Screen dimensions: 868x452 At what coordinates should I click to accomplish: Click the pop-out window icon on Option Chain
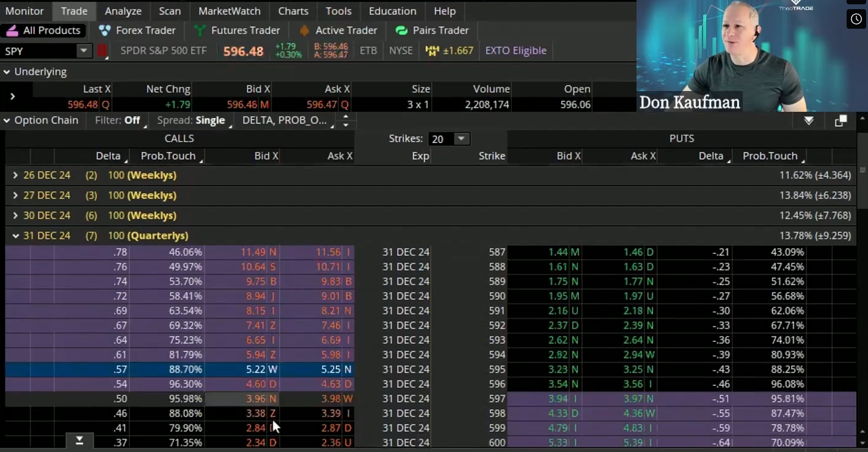coord(841,121)
